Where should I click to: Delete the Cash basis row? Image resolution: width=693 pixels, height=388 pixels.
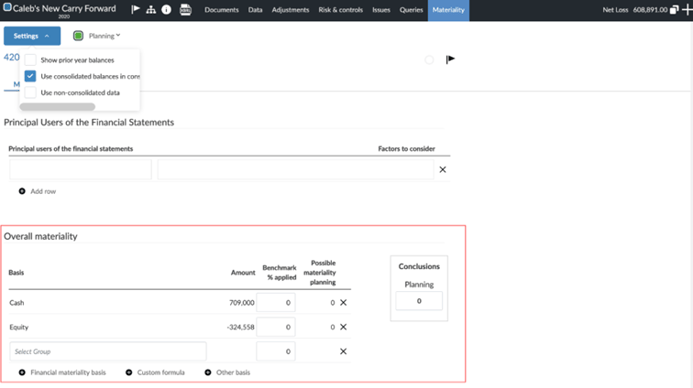click(343, 303)
